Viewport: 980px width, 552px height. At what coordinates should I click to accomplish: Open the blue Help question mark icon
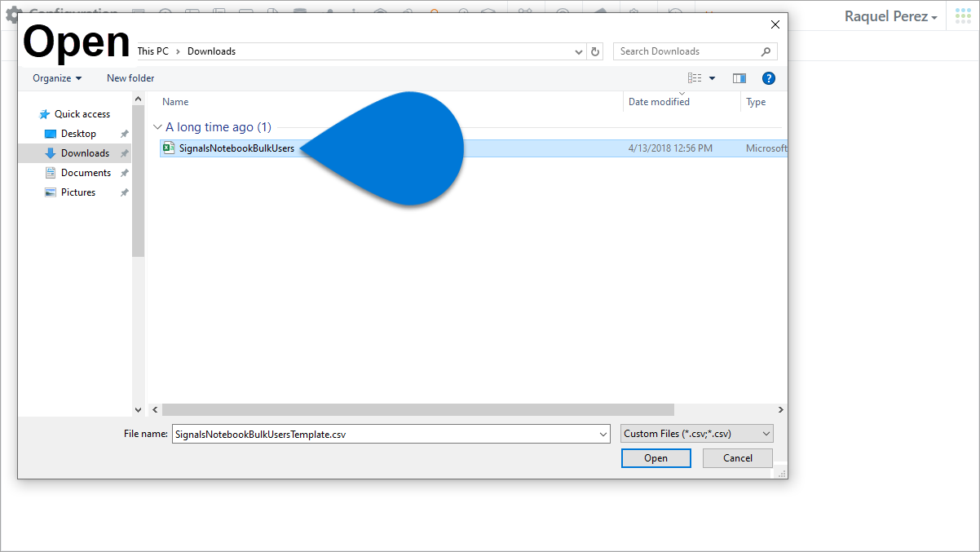768,78
